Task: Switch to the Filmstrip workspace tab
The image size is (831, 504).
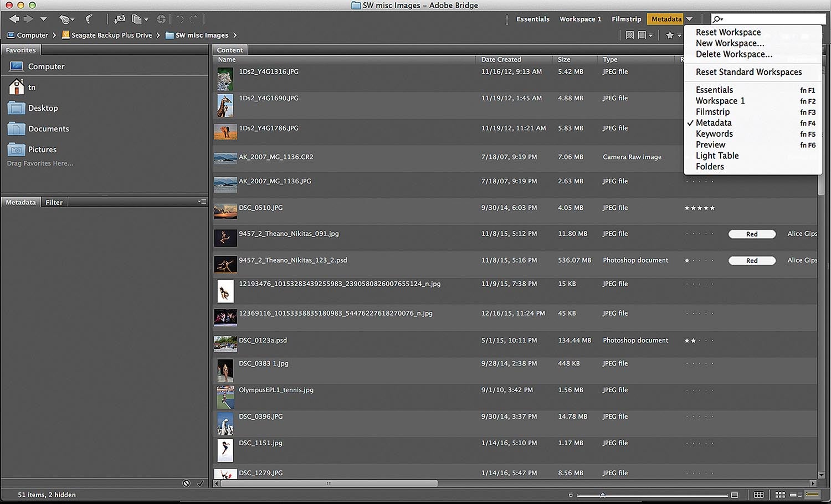Action: (x=627, y=18)
